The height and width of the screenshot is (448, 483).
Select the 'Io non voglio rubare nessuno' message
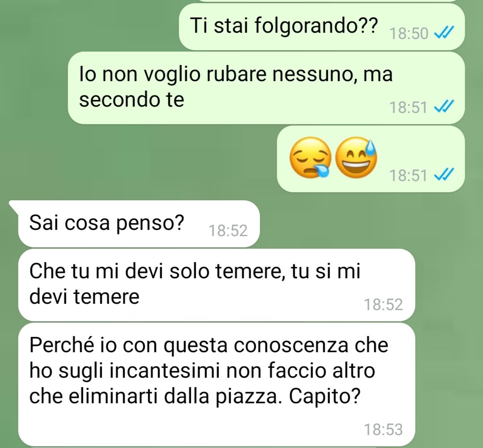266,88
